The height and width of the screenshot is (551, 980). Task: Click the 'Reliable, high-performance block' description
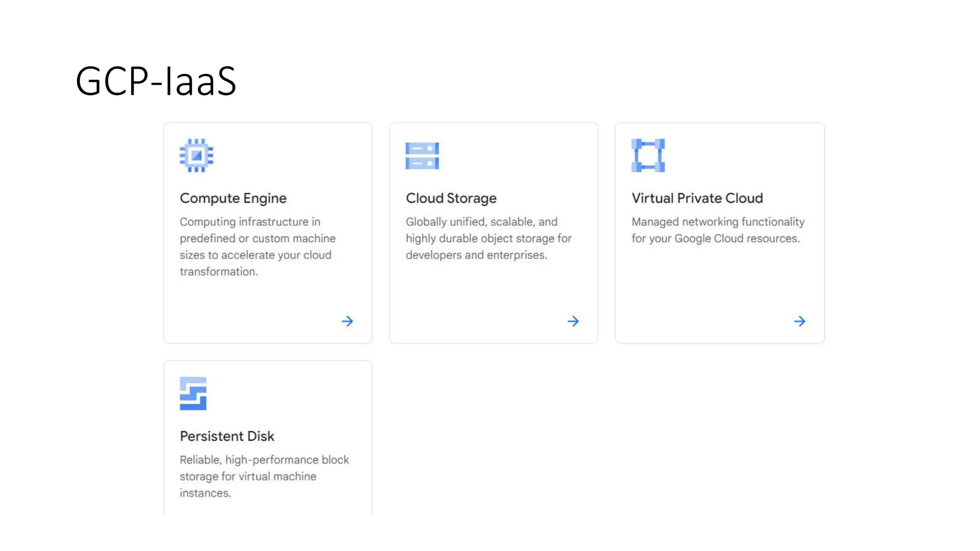pos(264,476)
